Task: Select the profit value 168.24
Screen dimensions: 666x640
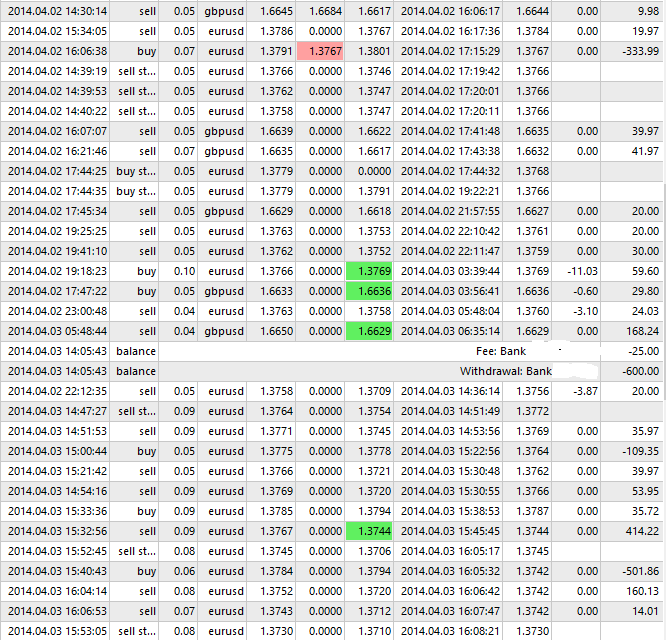Action: point(642,331)
